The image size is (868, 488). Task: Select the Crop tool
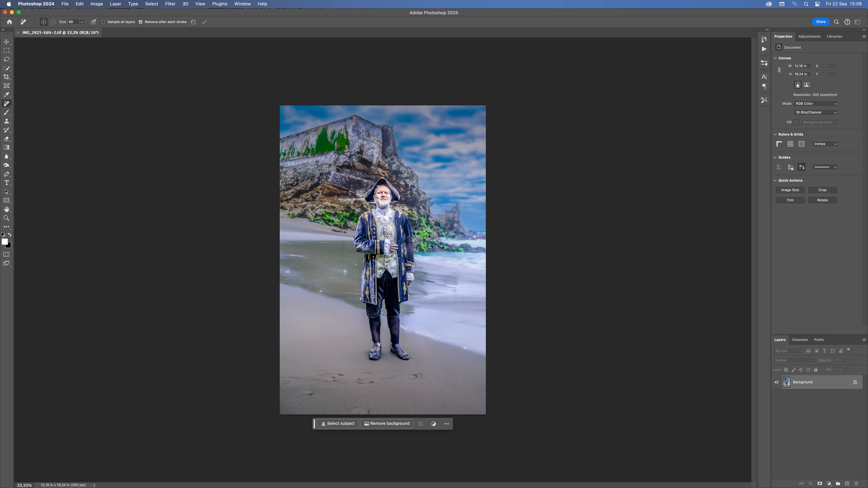coord(6,77)
